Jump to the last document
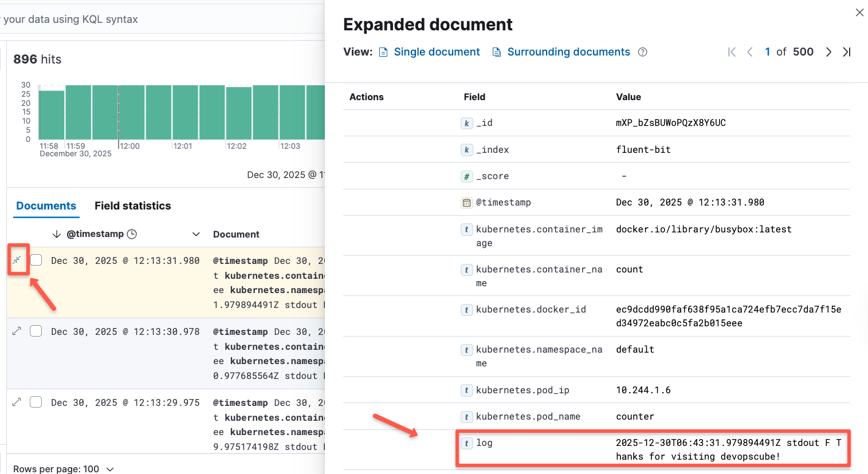Viewport: 868px width, 474px height. click(847, 52)
